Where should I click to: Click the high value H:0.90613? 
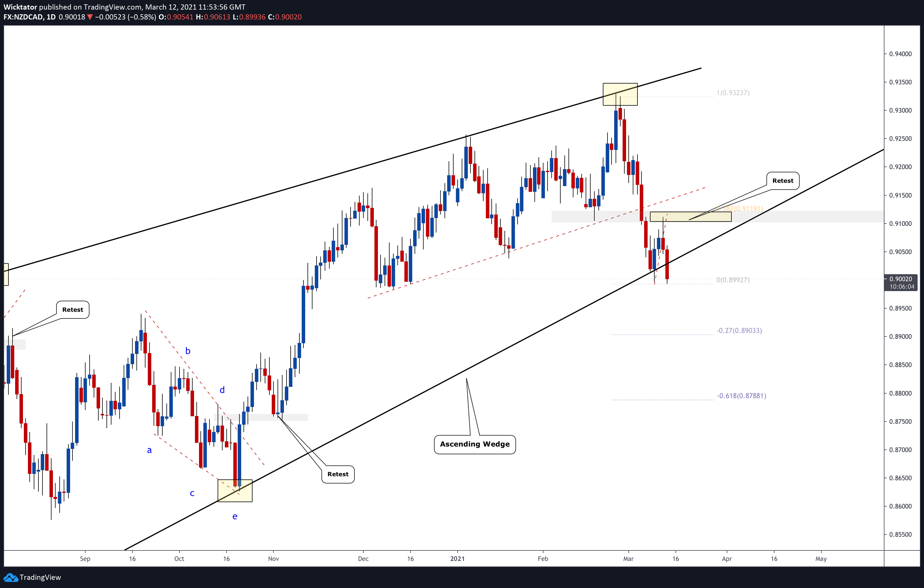pyautogui.click(x=213, y=17)
